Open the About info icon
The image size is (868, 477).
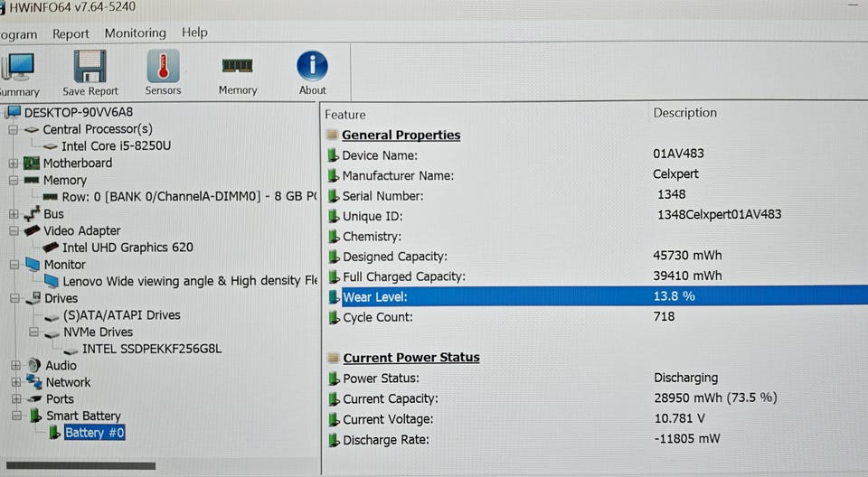(x=312, y=66)
